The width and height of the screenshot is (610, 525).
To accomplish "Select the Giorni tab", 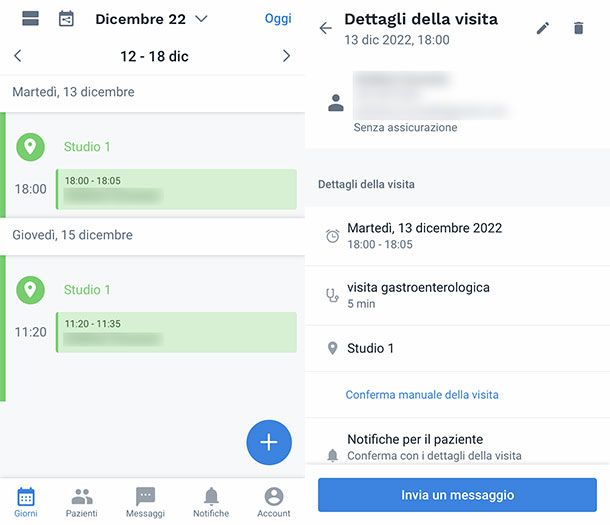I will [x=26, y=502].
